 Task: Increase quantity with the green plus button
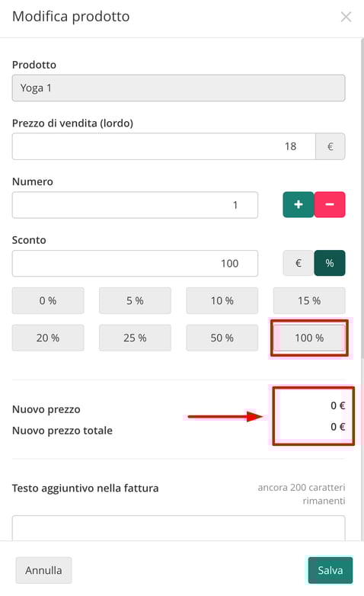(x=299, y=204)
